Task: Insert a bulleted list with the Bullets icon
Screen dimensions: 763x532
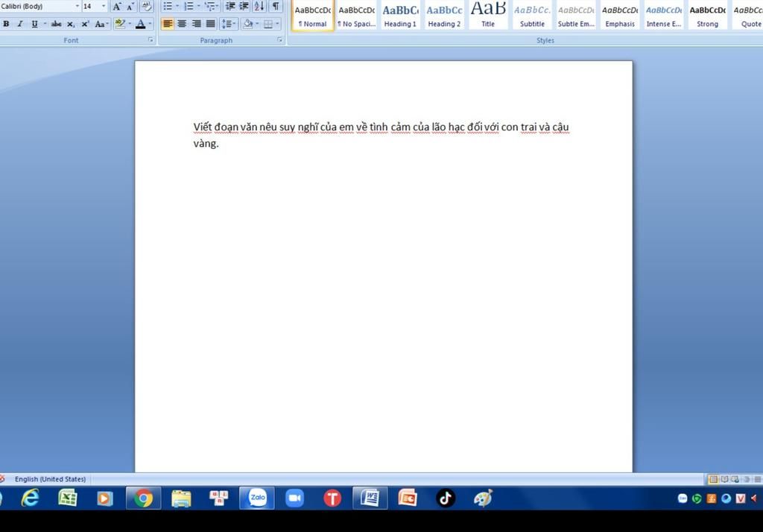Action: point(168,6)
